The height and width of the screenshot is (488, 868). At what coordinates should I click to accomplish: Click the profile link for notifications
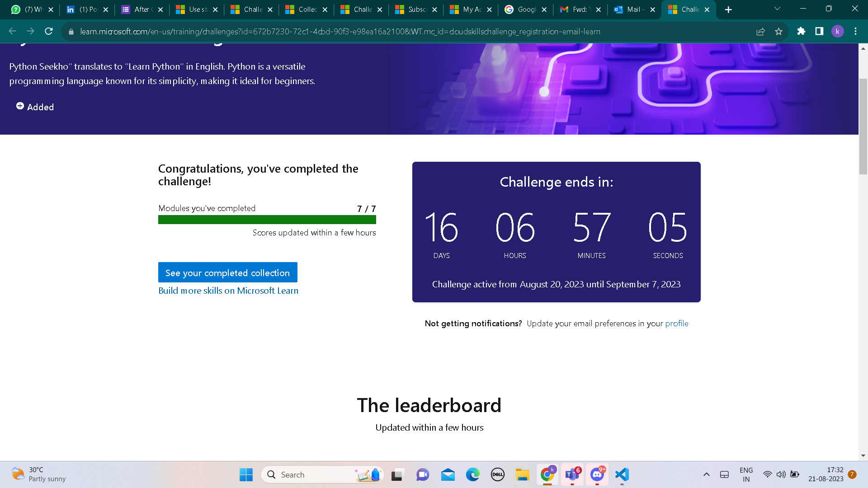(676, 324)
